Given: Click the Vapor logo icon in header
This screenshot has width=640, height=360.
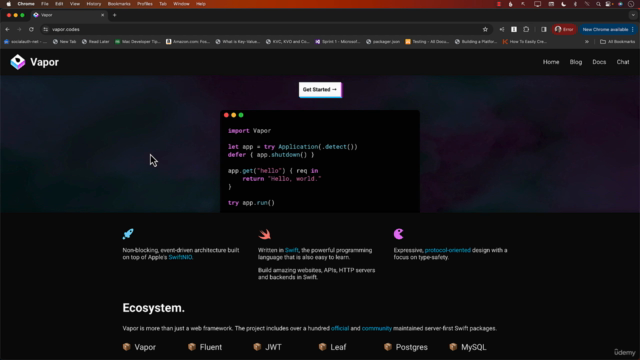Looking at the screenshot, I should [x=18, y=62].
